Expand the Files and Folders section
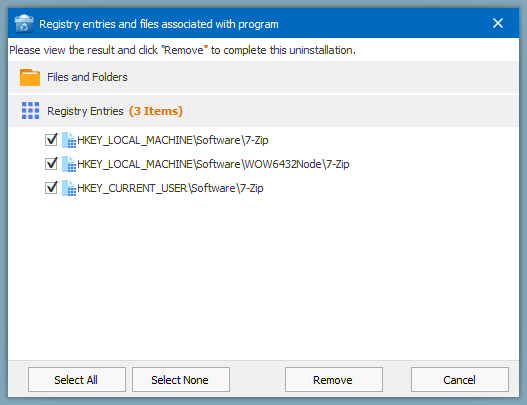 pyautogui.click(x=264, y=77)
